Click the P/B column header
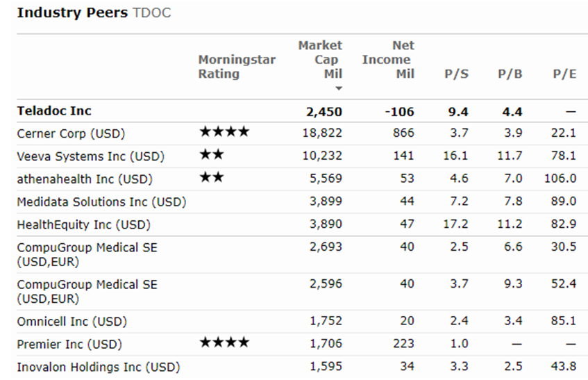This screenshot has width=588, height=380. tap(510, 74)
